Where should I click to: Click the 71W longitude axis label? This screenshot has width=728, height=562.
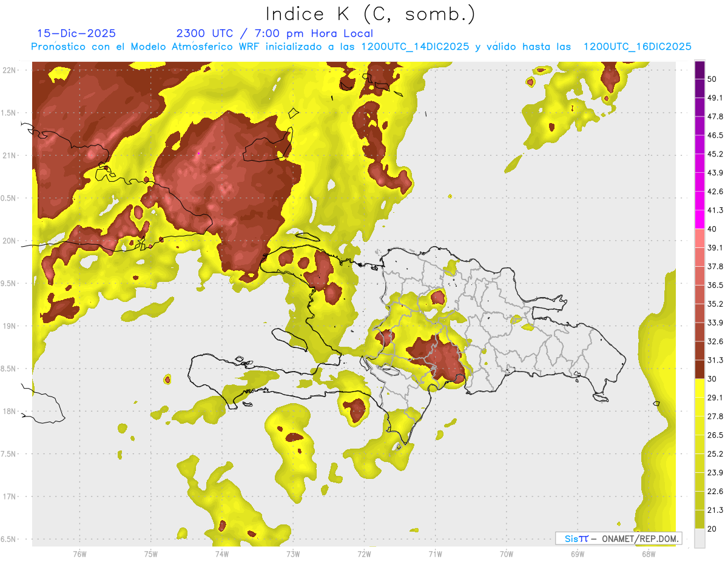435,554
